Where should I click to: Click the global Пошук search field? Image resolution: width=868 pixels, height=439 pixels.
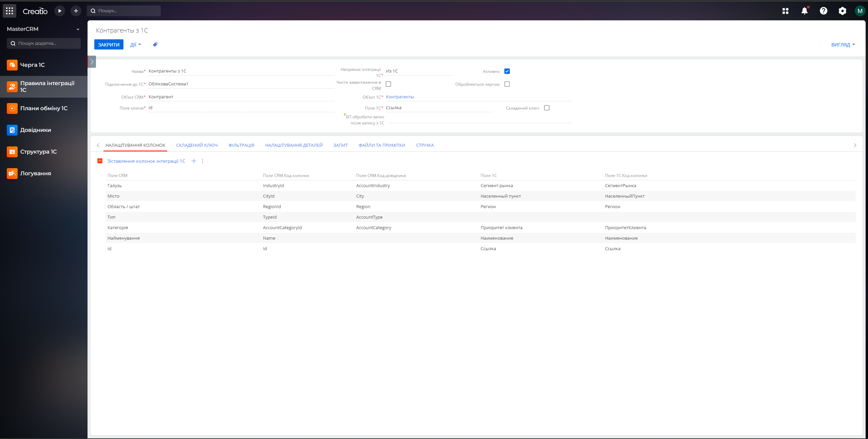click(x=124, y=11)
